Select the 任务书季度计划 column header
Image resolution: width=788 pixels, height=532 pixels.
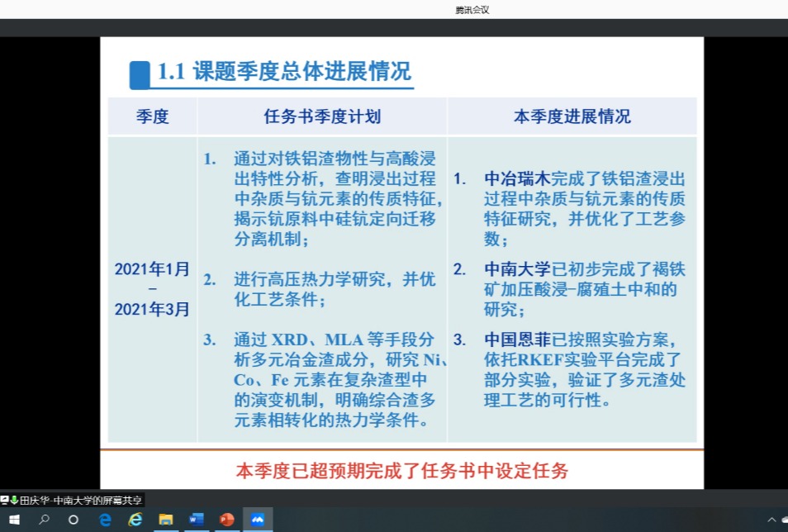point(322,116)
